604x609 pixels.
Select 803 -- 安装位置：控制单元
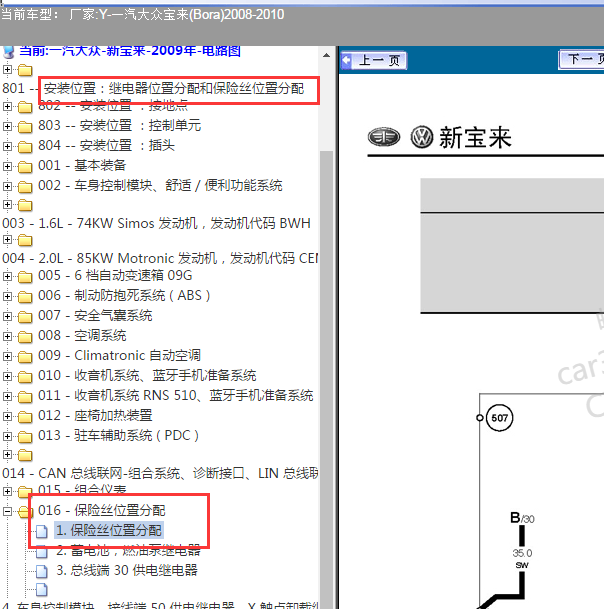tap(120, 125)
